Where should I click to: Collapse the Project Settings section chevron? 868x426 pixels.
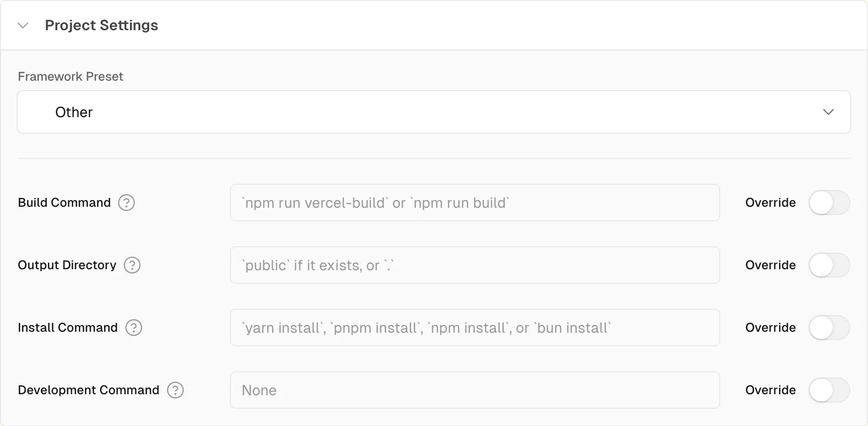click(23, 26)
